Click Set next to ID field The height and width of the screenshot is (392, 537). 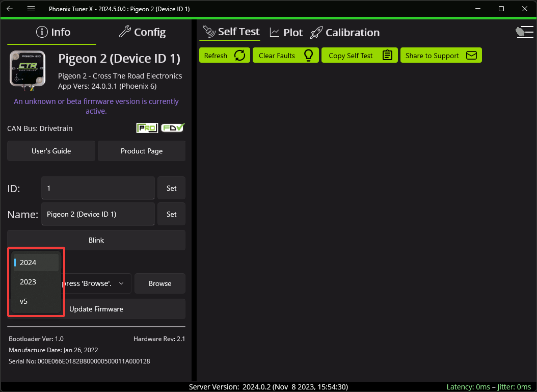171,188
